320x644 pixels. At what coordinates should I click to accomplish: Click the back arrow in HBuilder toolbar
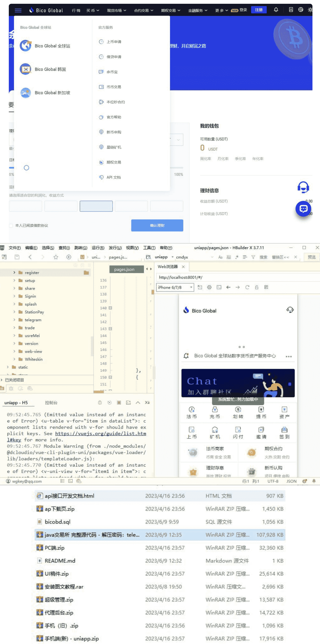[x=30, y=257]
